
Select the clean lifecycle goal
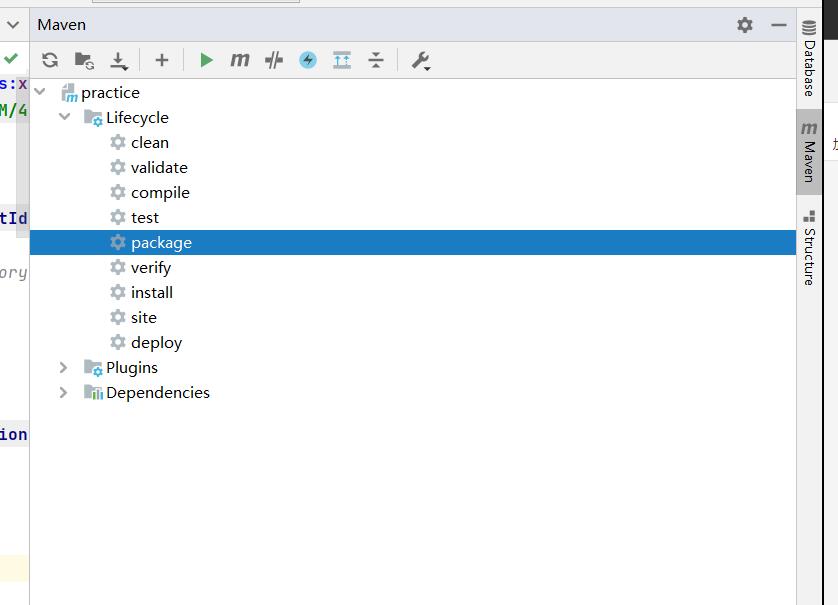click(413, 143)
